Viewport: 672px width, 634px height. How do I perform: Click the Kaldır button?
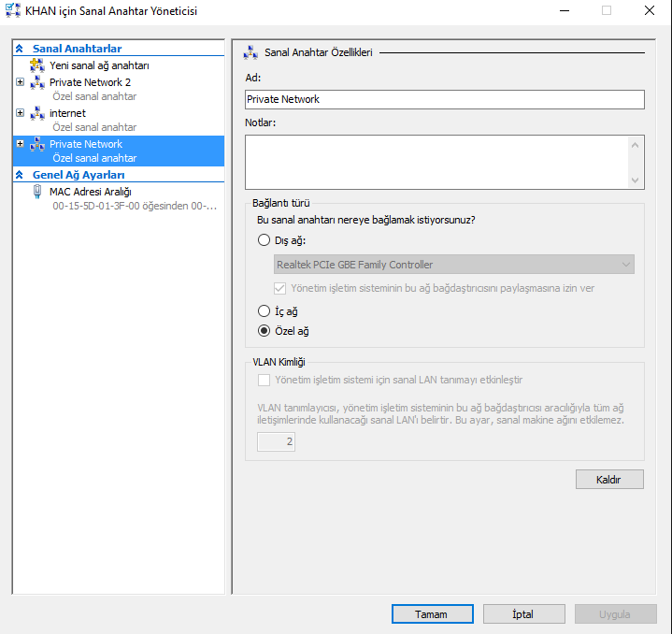609,480
